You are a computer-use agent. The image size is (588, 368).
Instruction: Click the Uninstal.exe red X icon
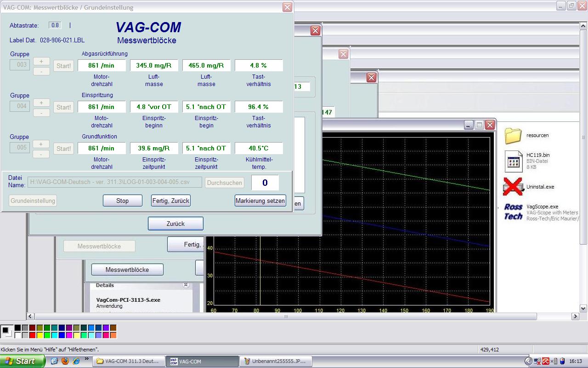[x=513, y=187]
